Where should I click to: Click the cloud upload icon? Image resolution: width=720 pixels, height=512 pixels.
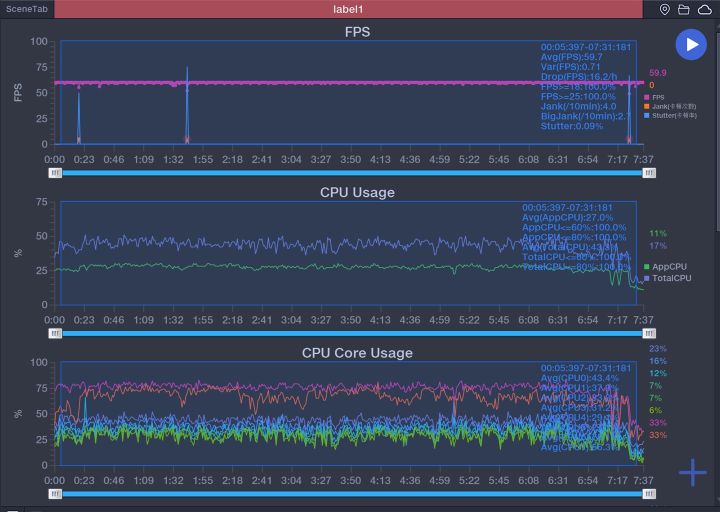pos(704,9)
